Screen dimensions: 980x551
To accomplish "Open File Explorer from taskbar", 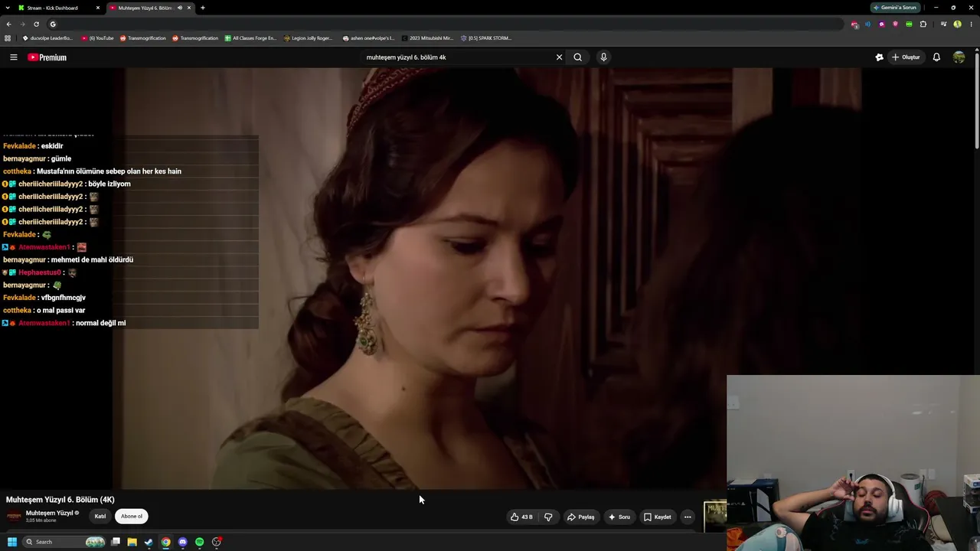I will (x=132, y=542).
